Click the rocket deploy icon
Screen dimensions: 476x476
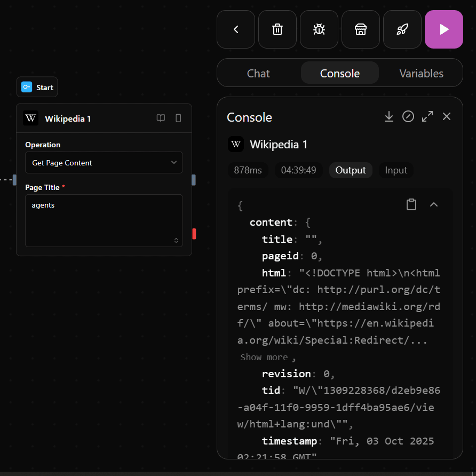[x=402, y=29]
